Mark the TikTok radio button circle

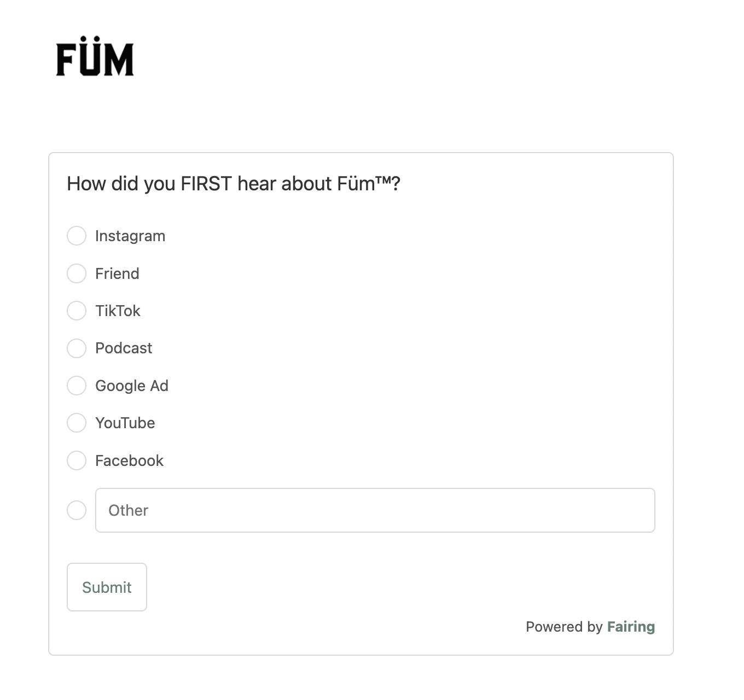coord(77,311)
